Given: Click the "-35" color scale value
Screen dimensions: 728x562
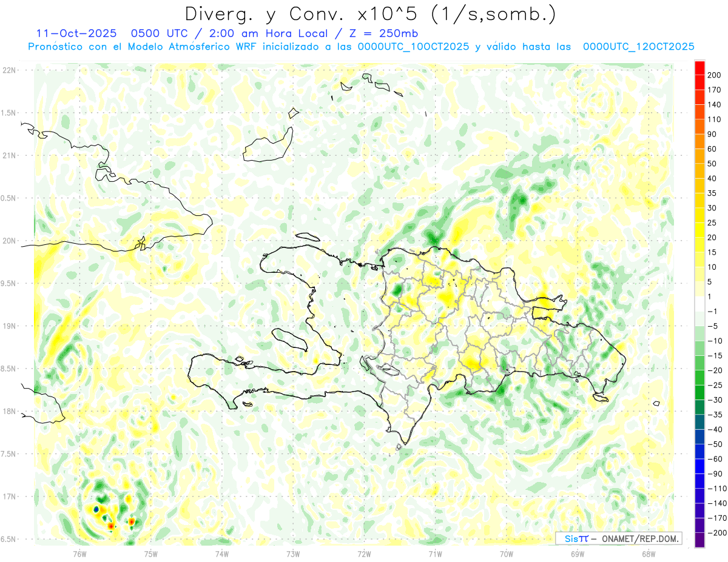Looking at the screenshot, I should [715, 415].
